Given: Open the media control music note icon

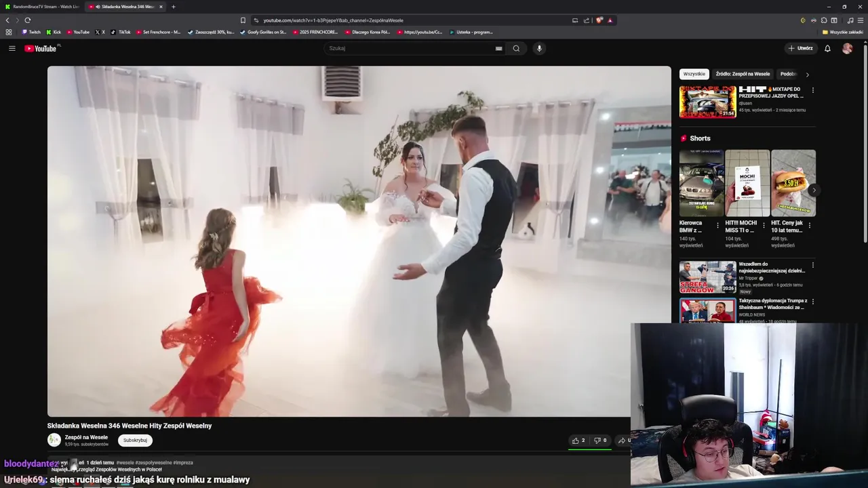Looking at the screenshot, I should pos(850,20).
